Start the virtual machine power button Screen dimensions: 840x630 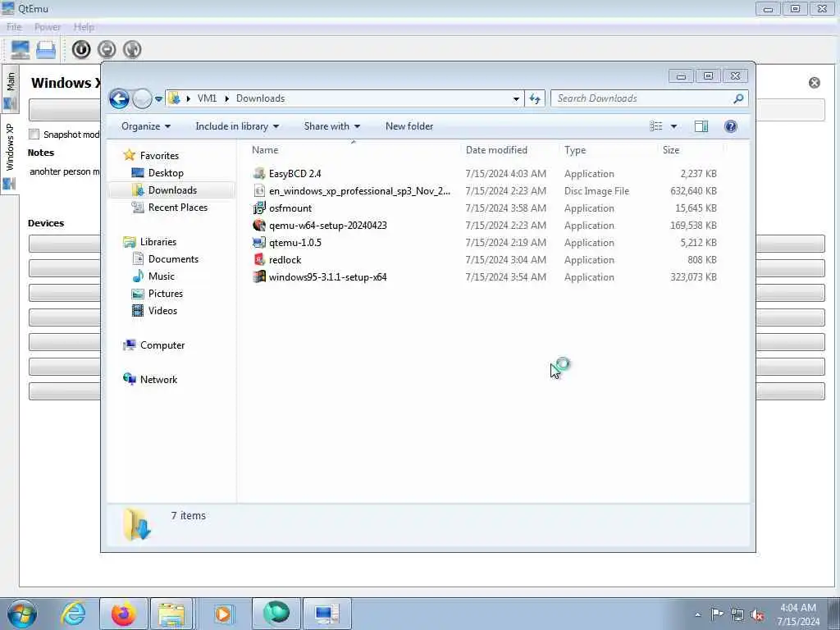(81, 50)
